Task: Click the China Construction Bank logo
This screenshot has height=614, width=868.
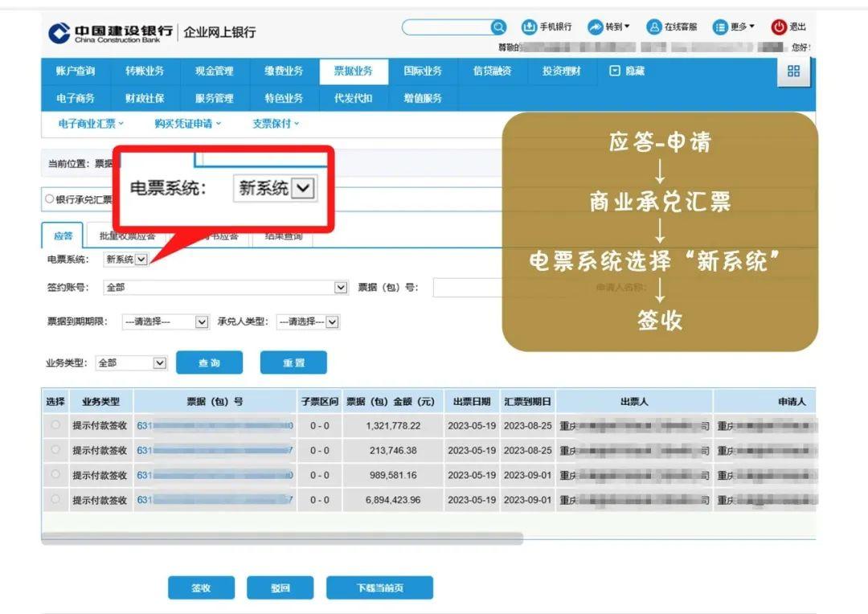Action: pos(59,32)
